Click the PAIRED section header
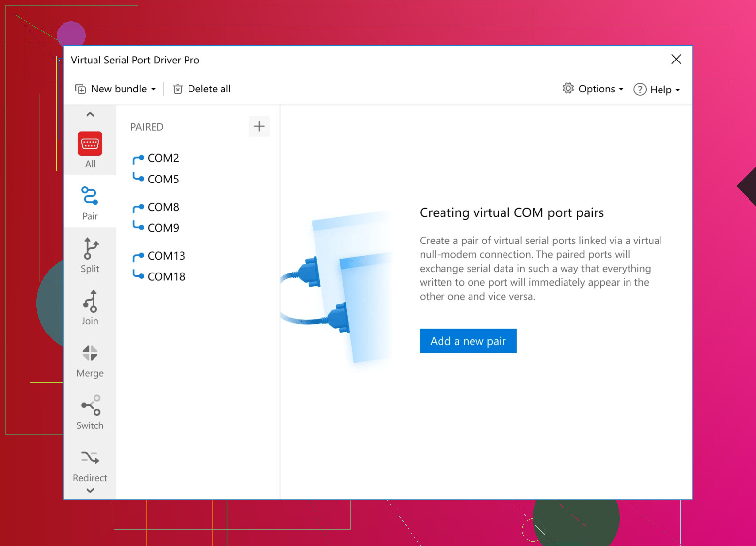 click(x=147, y=127)
